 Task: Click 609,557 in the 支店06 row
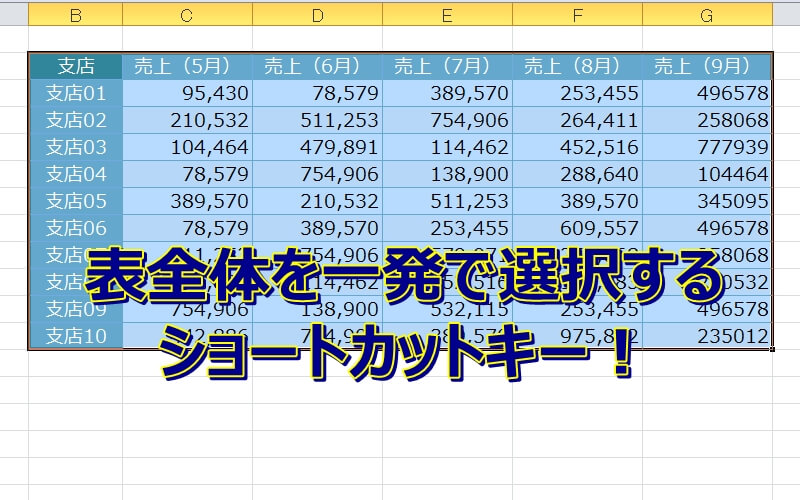pyautogui.click(x=578, y=228)
